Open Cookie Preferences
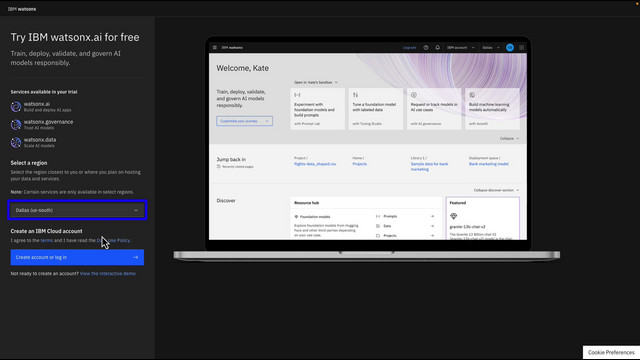Viewport: 640px width, 360px height. (x=611, y=353)
